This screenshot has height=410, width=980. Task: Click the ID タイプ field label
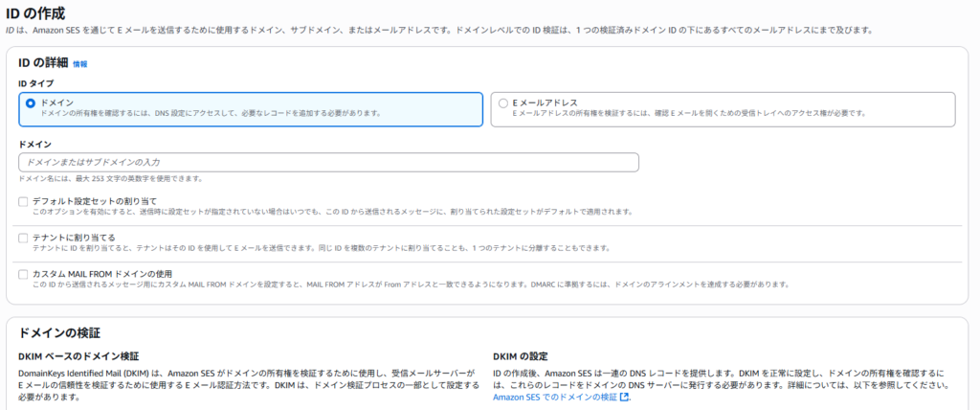click(x=35, y=82)
